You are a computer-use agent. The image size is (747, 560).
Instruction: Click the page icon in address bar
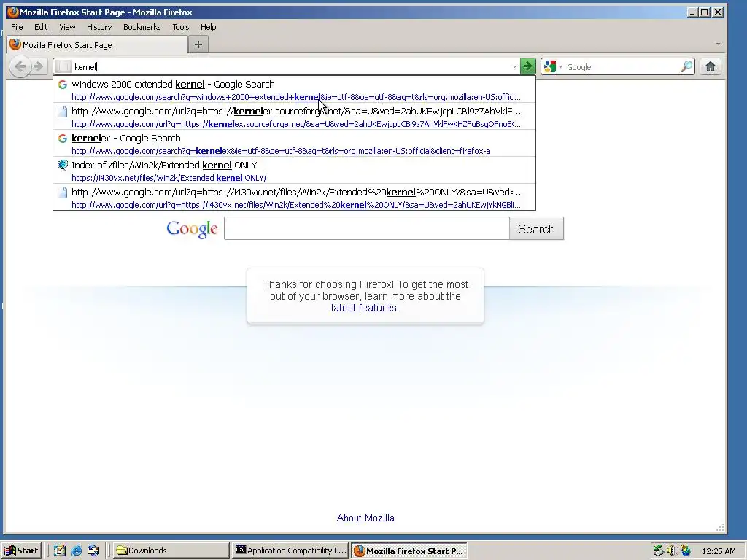[63, 66]
